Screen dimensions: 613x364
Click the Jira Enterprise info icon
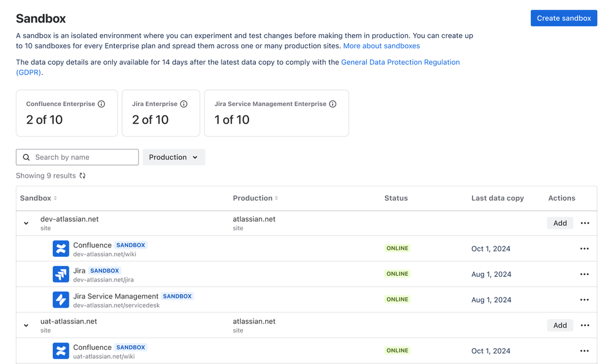click(x=183, y=104)
